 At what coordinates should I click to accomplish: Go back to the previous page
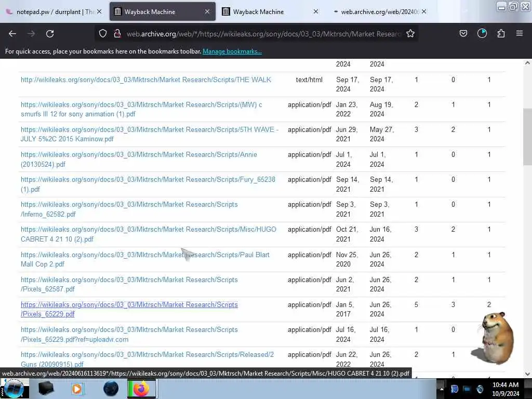[12, 34]
